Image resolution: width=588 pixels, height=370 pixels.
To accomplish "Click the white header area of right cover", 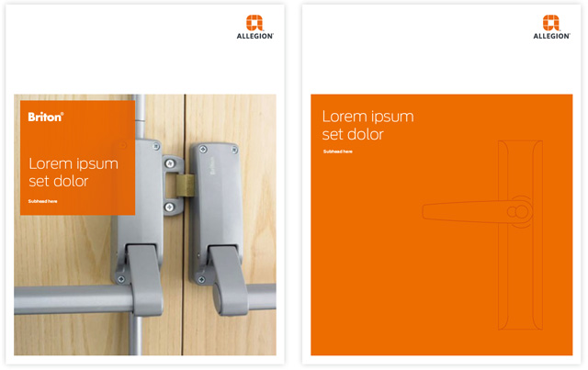I will (x=441, y=49).
